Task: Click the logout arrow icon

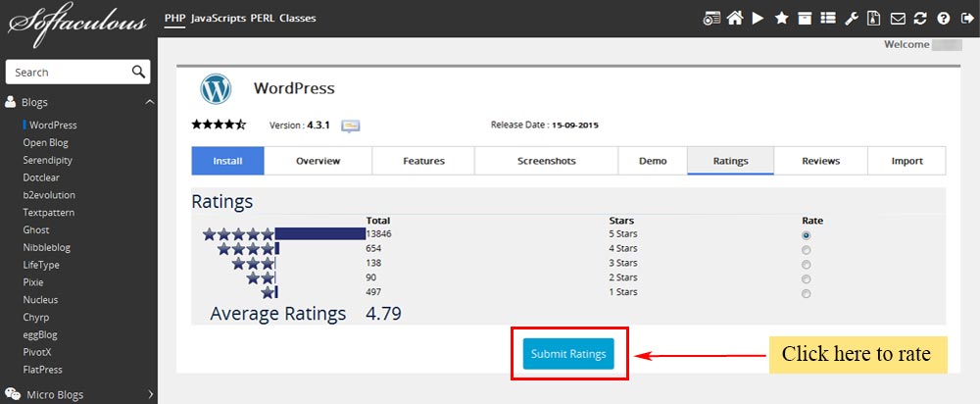Action: tap(965, 18)
